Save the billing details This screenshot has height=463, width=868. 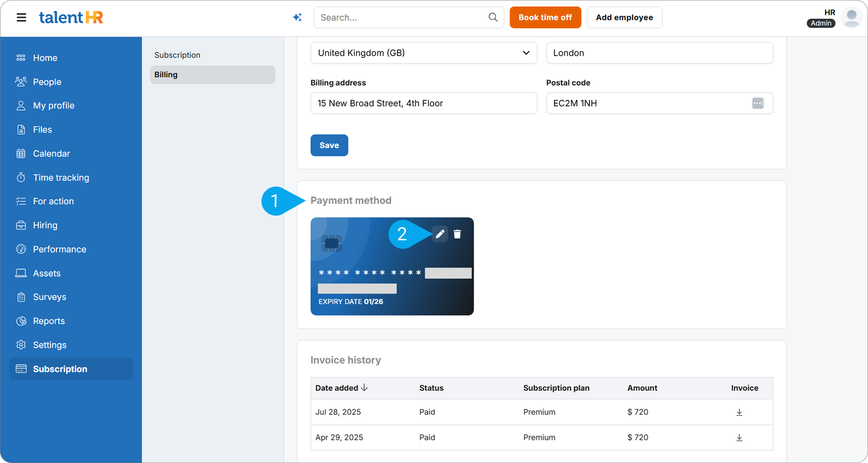coord(329,145)
